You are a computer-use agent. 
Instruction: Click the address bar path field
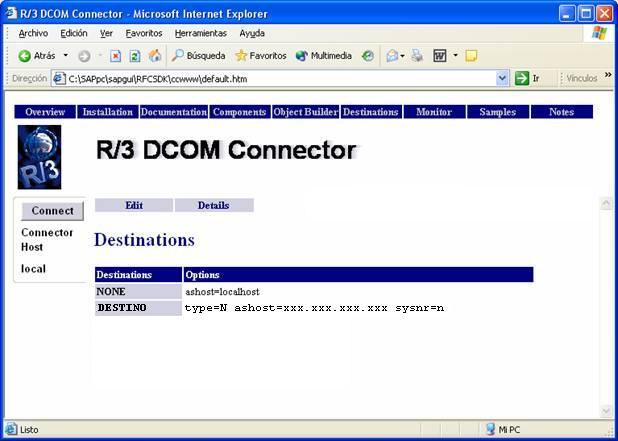(x=280, y=79)
